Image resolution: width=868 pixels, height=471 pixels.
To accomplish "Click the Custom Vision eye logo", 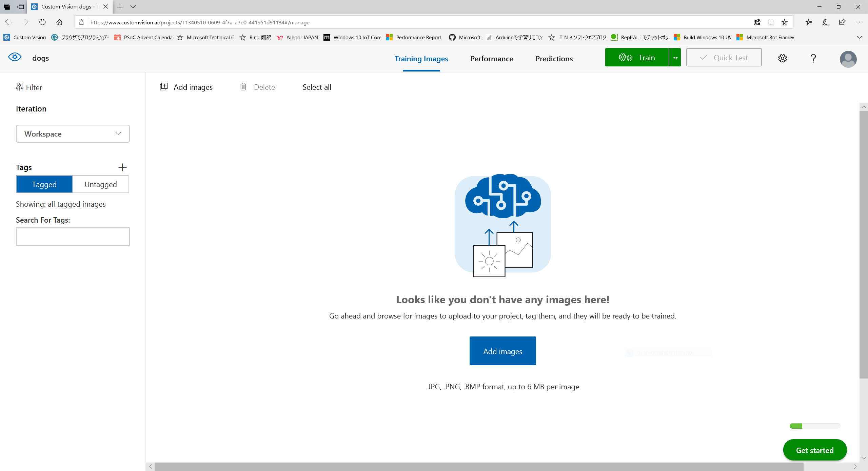I will 15,57.
